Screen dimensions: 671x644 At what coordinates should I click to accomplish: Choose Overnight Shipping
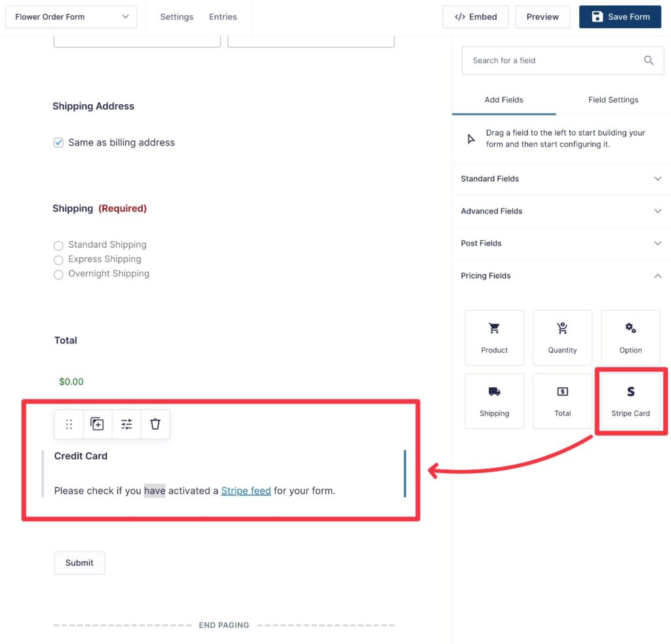(x=58, y=274)
